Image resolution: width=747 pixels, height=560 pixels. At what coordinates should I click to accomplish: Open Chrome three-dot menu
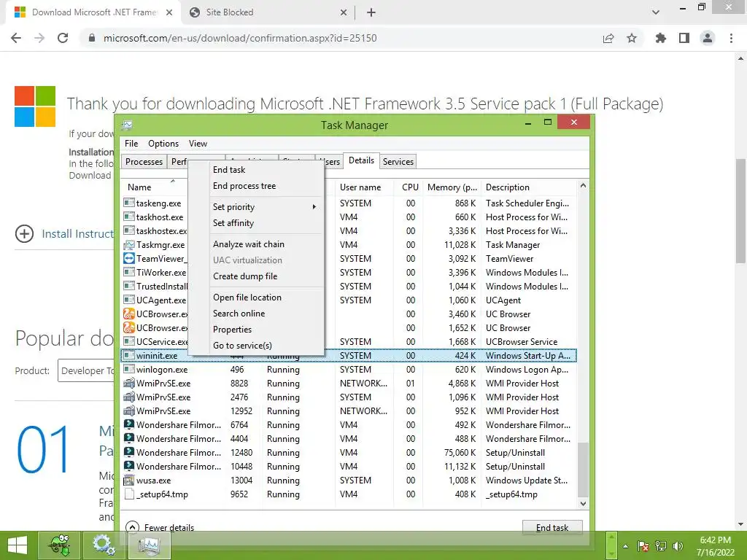(x=731, y=38)
